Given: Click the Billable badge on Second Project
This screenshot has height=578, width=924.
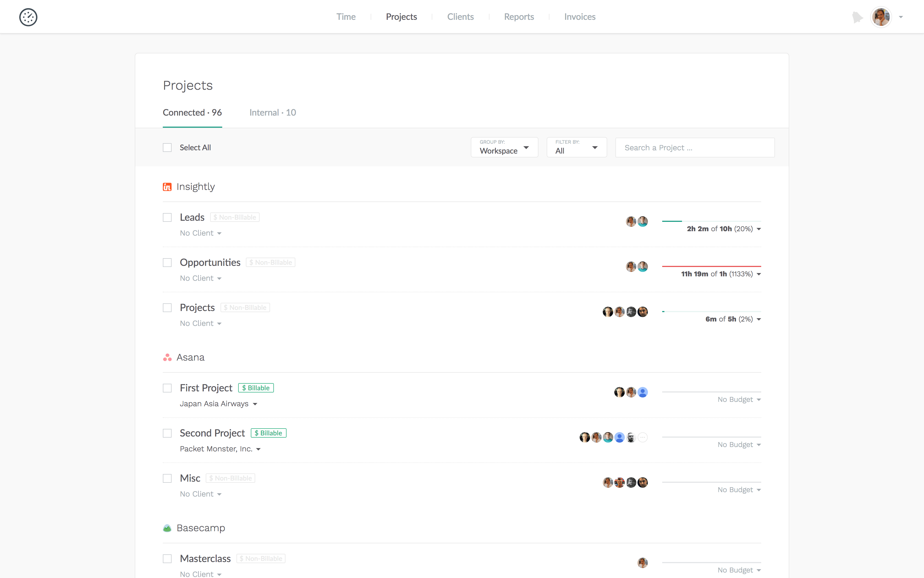Looking at the screenshot, I should point(268,433).
